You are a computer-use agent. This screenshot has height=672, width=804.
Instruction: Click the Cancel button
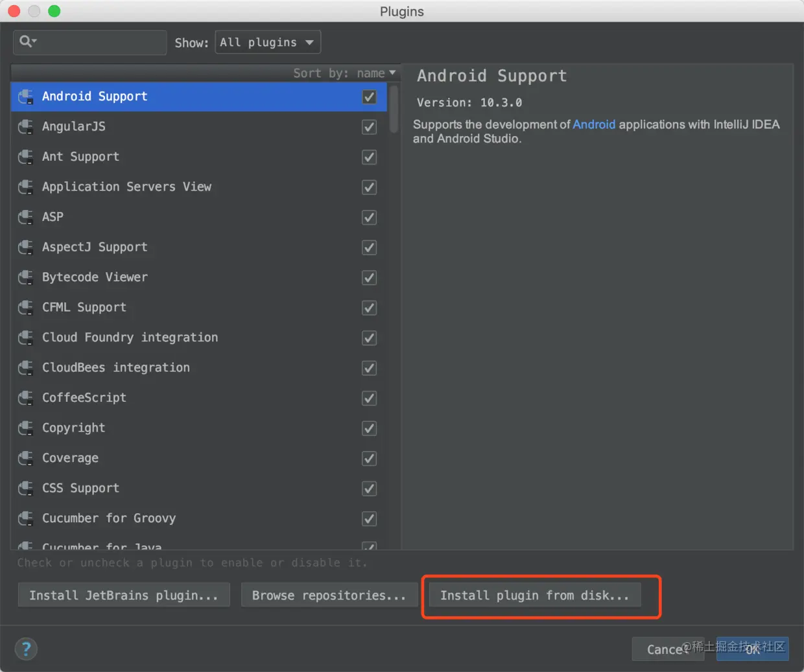click(668, 649)
